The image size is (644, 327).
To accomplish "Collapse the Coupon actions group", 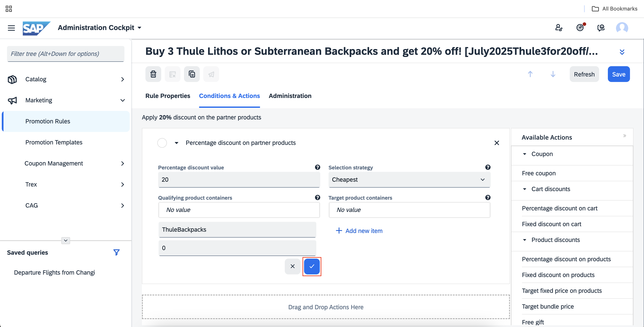I will 524,154.
